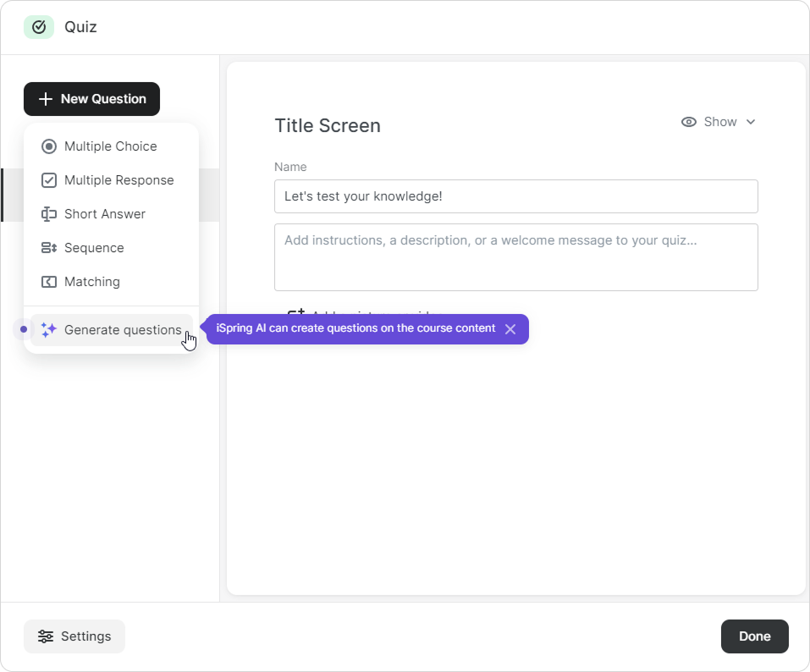Select the Generate questions menu entry
810x672 pixels.
(122, 330)
